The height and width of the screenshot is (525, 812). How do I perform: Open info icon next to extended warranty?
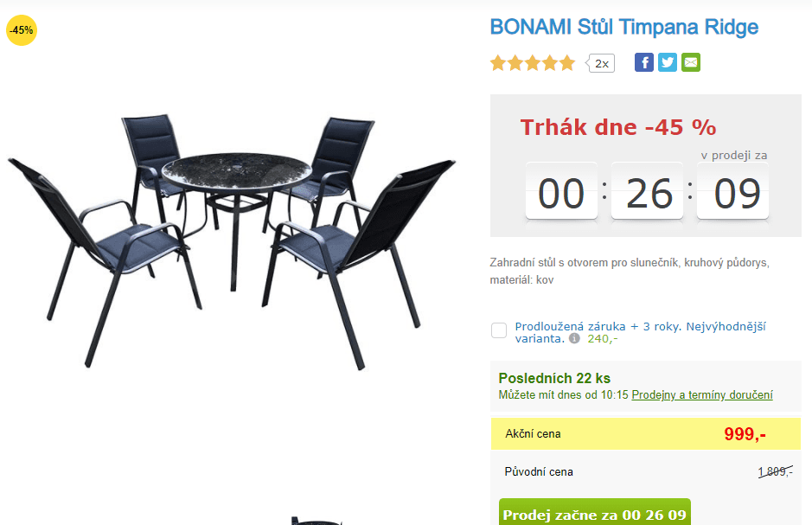click(574, 338)
